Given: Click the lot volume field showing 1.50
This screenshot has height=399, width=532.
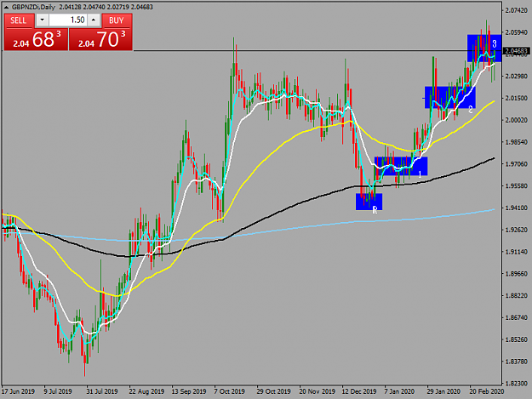Looking at the screenshot, I should tap(68, 20).
